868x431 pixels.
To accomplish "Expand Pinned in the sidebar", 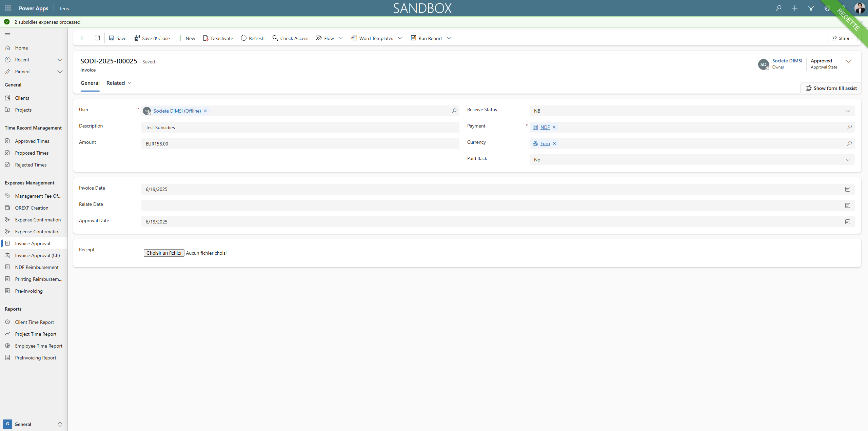I will pyautogui.click(x=60, y=72).
